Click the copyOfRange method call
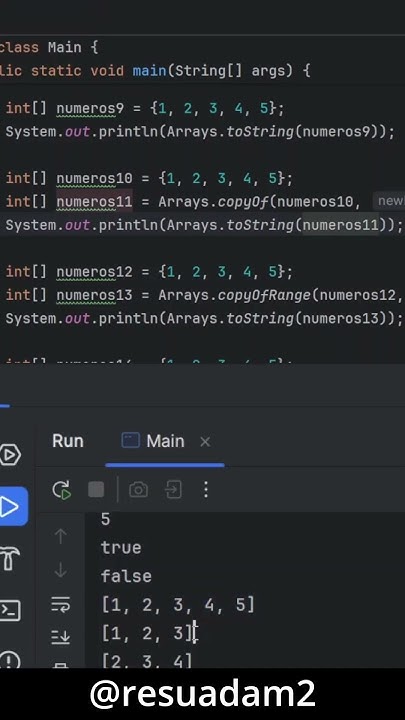Image resolution: width=405 pixels, height=720 pixels. click(x=264, y=295)
